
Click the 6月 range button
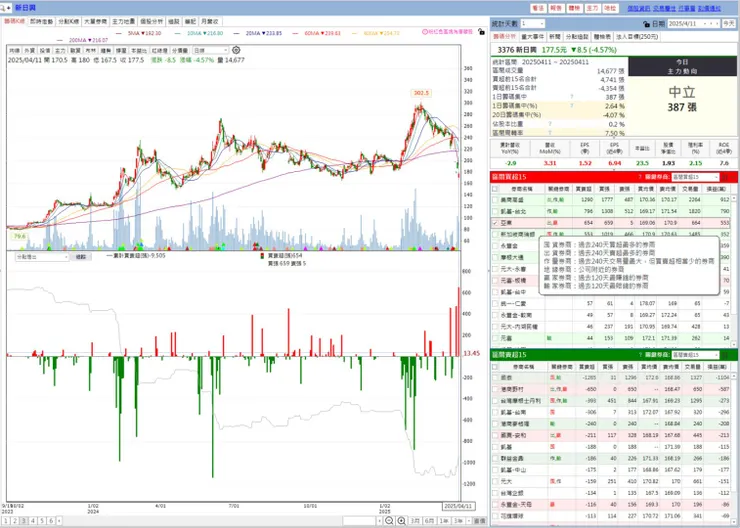coord(429,521)
